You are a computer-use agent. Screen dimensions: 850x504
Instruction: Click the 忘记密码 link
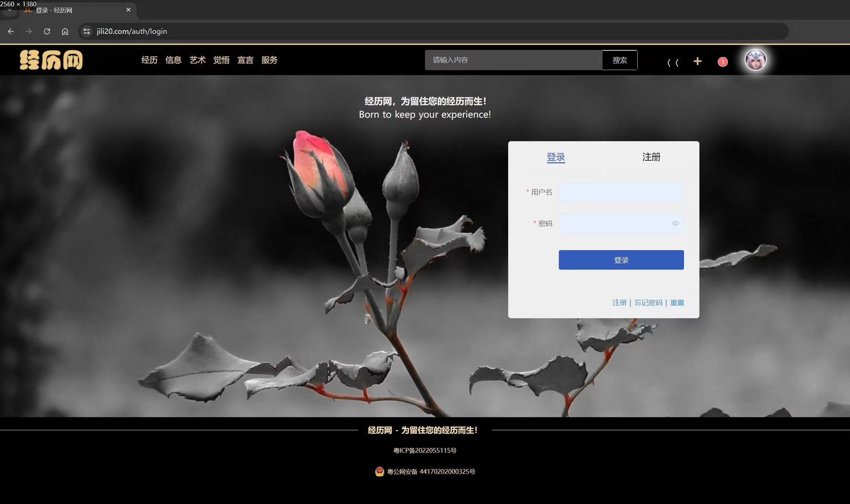point(648,303)
